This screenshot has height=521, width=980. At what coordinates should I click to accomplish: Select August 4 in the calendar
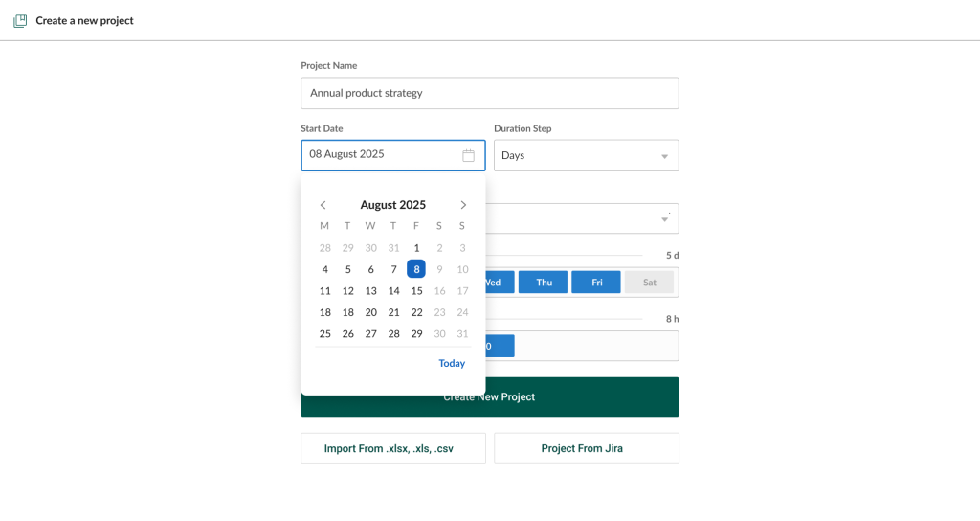coord(325,269)
